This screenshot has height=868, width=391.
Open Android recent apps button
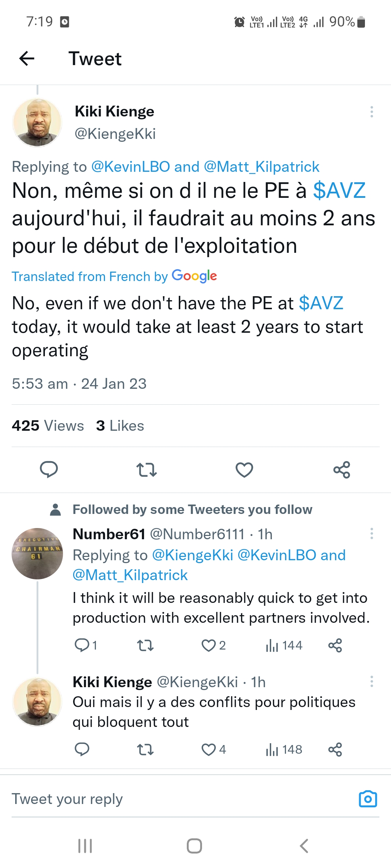pos(85,846)
